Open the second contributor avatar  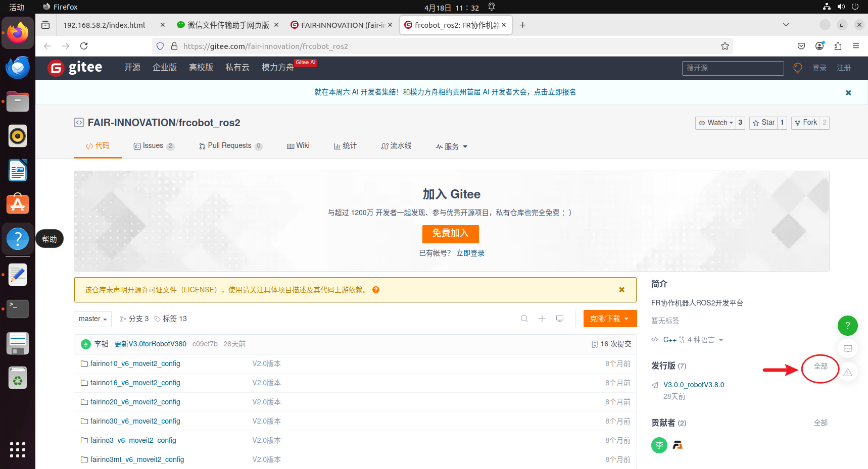pos(678,445)
